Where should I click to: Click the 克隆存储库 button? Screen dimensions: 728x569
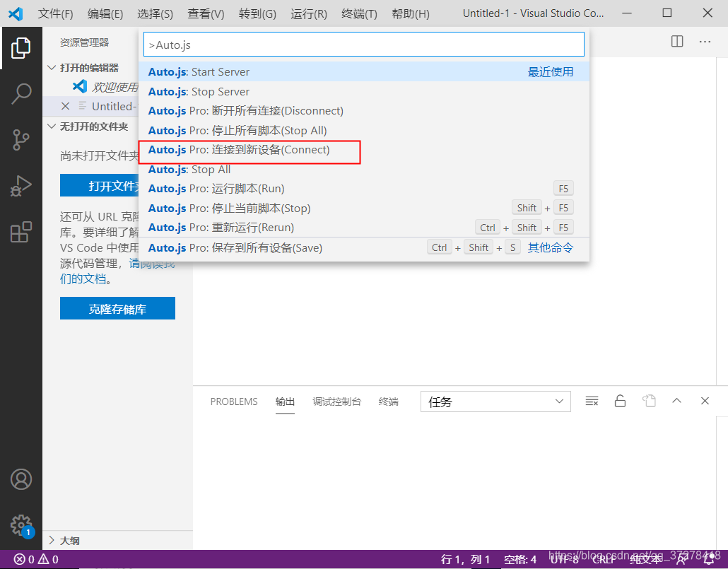(x=117, y=308)
